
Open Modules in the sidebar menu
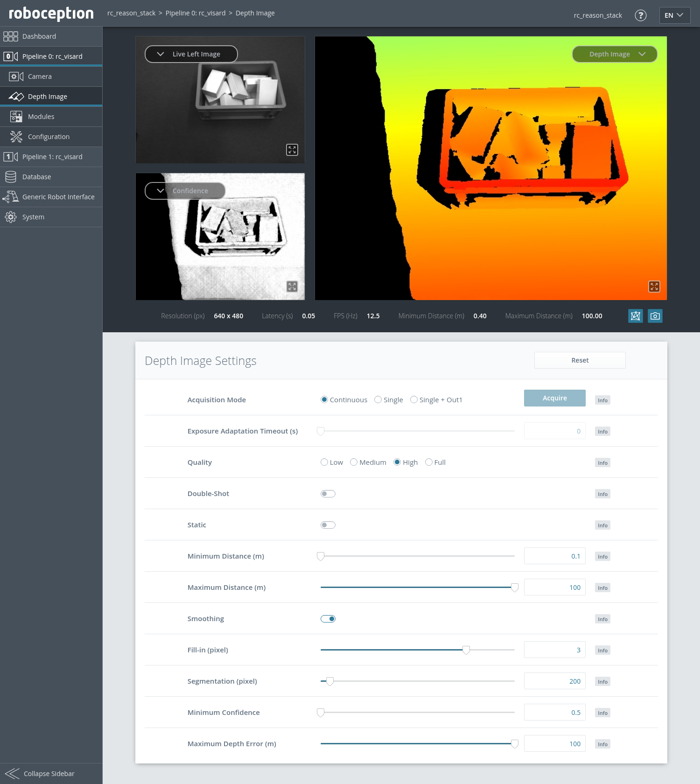tap(41, 117)
